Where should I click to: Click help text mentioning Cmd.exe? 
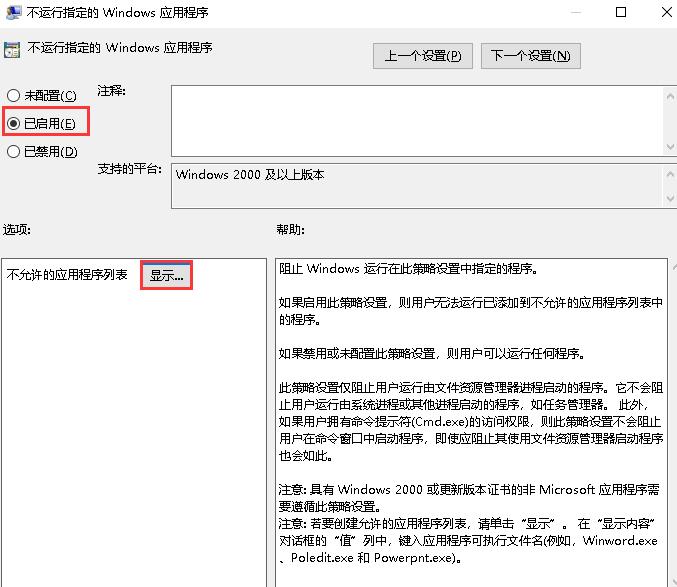click(470, 421)
